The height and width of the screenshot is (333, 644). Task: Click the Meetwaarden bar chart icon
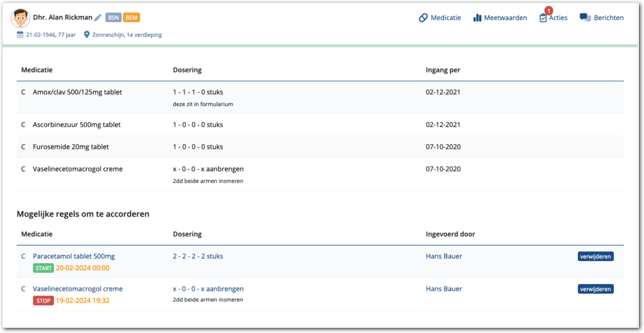click(x=477, y=18)
